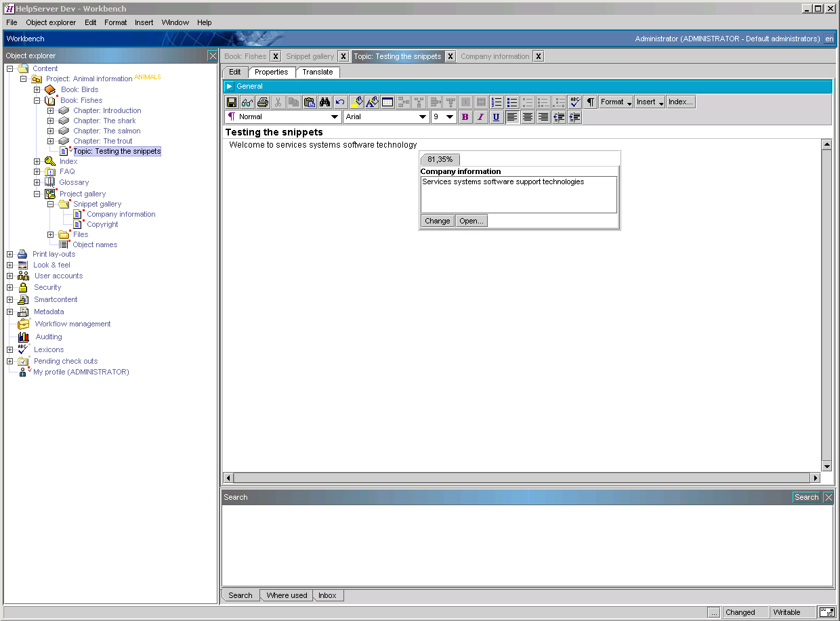840x621 pixels.
Task: Click the status bar icon at far right
Action: tap(826, 612)
